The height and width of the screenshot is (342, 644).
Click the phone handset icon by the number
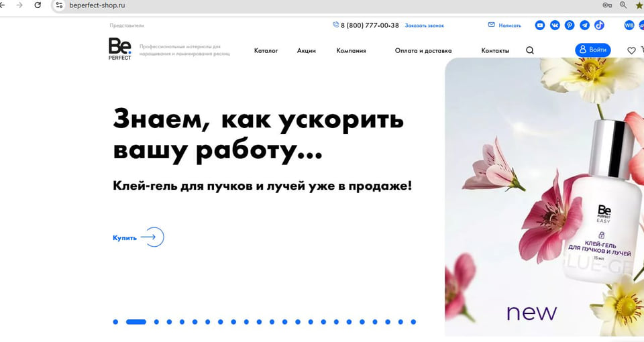335,25
